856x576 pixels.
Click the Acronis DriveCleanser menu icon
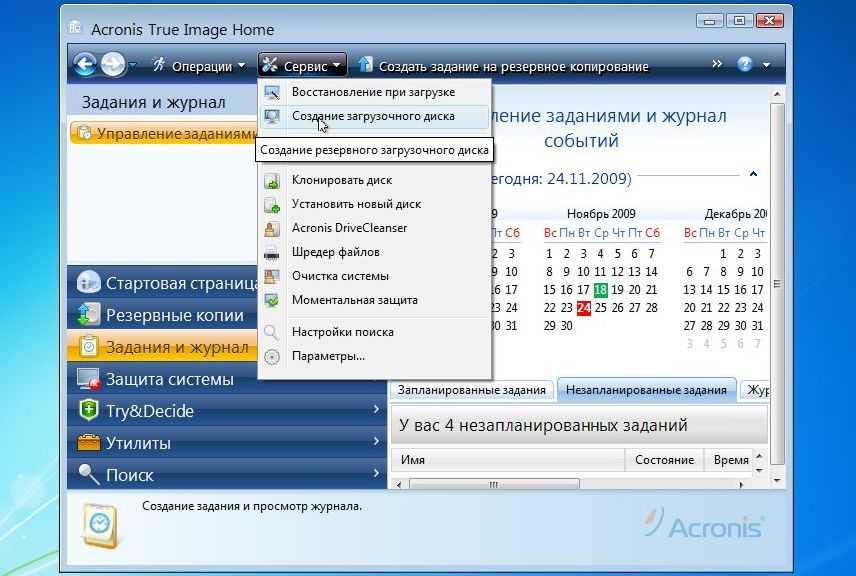tap(272, 228)
